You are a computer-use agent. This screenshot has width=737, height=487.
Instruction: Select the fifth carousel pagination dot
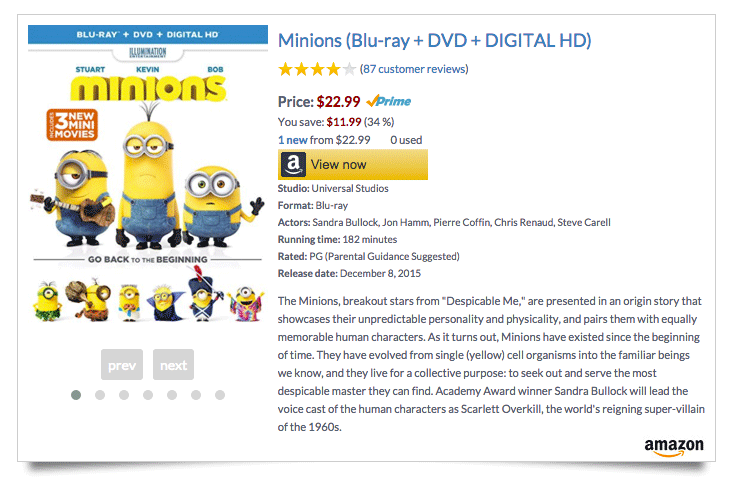coord(172,395)
